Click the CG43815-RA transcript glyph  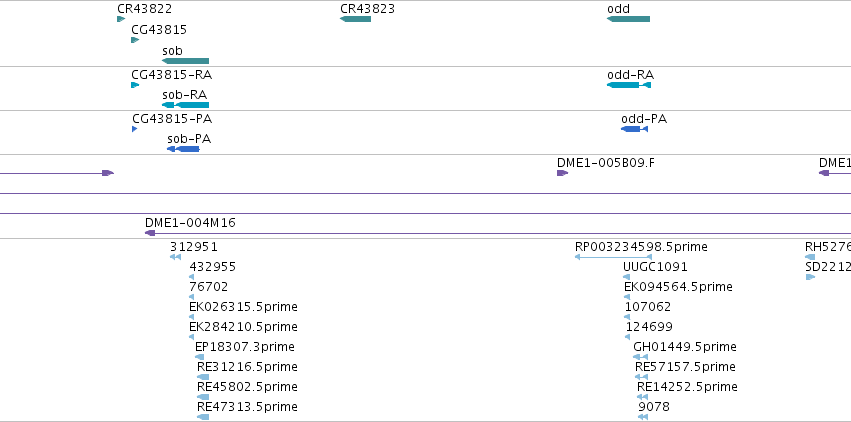click(x=135, y=85)
